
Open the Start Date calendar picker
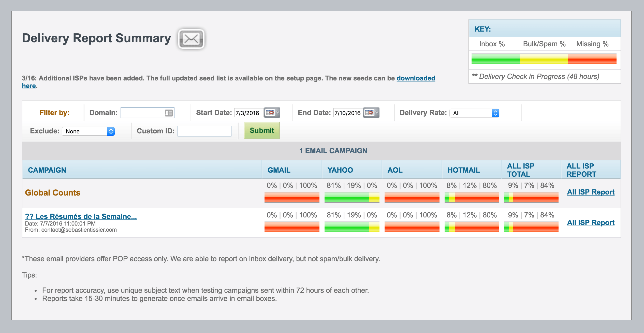tap(270, 113)
